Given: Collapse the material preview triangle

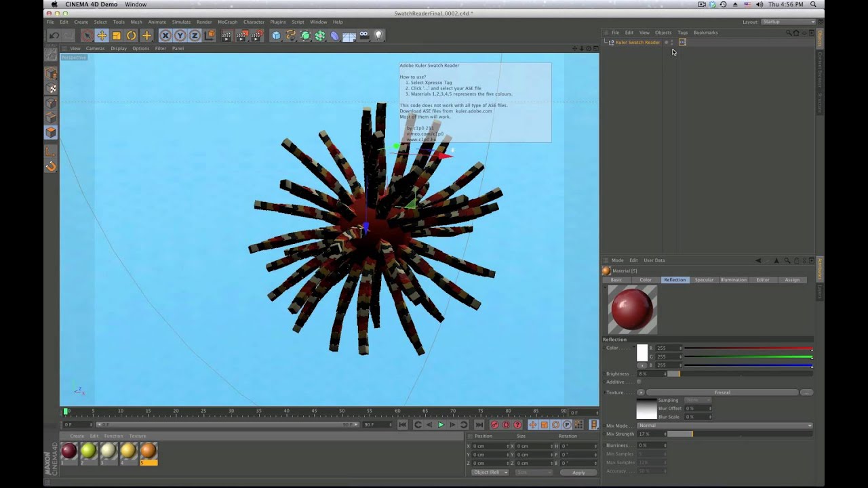Looking at the screenshot, I should [605, 287].
